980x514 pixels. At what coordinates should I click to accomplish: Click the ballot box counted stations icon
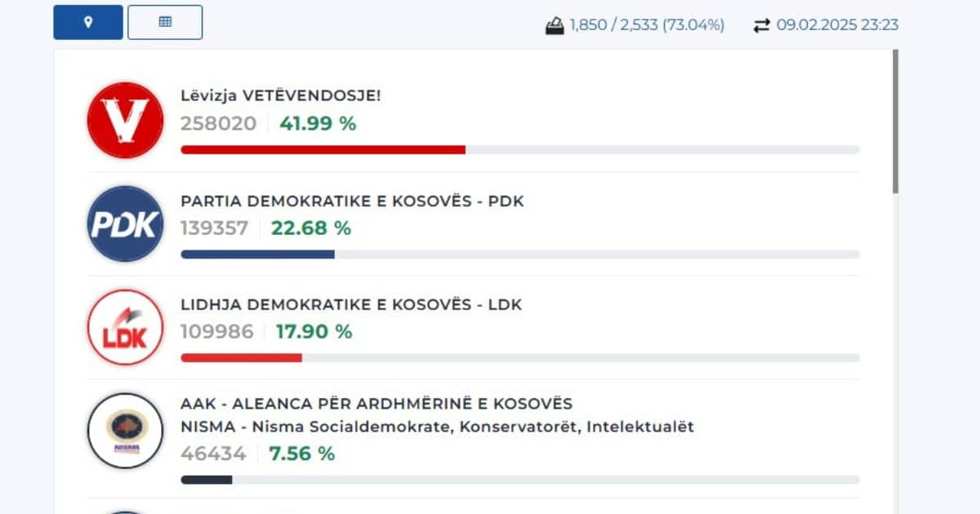(555, 25)
